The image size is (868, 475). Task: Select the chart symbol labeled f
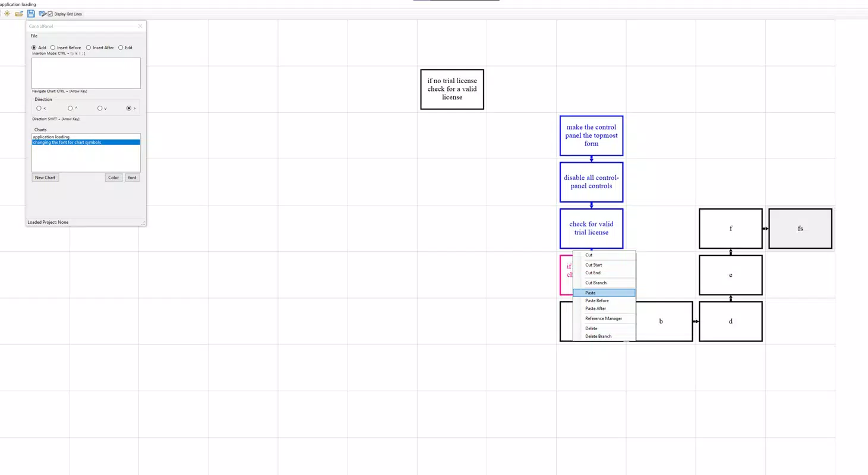[731, 229]
